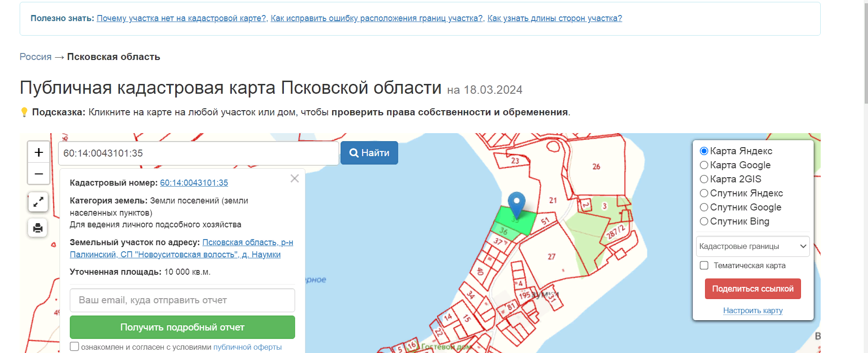Select parcel 26 on the map
Screen dimensions: 868x353
tap(596, 166)
